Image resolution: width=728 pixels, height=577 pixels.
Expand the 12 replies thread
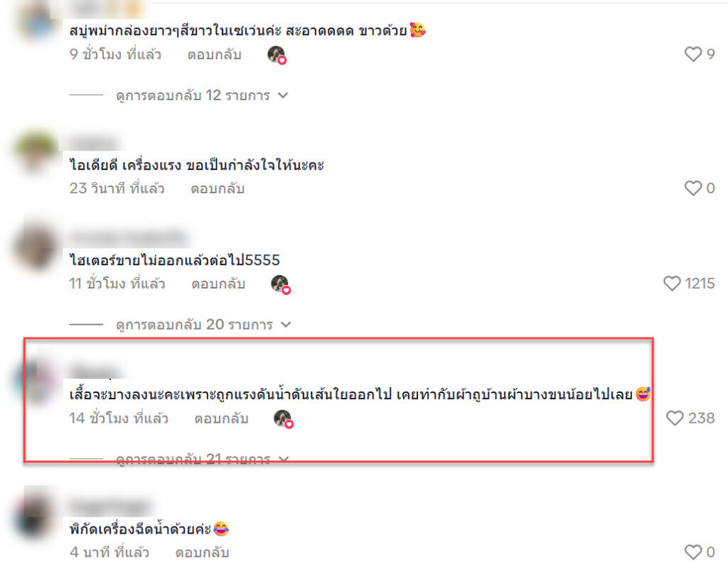[x=202, y=96]
